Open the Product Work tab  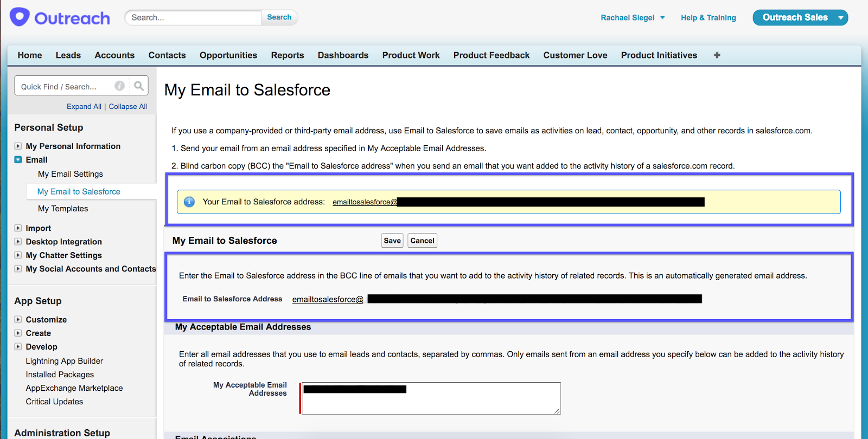click(411, 55)
